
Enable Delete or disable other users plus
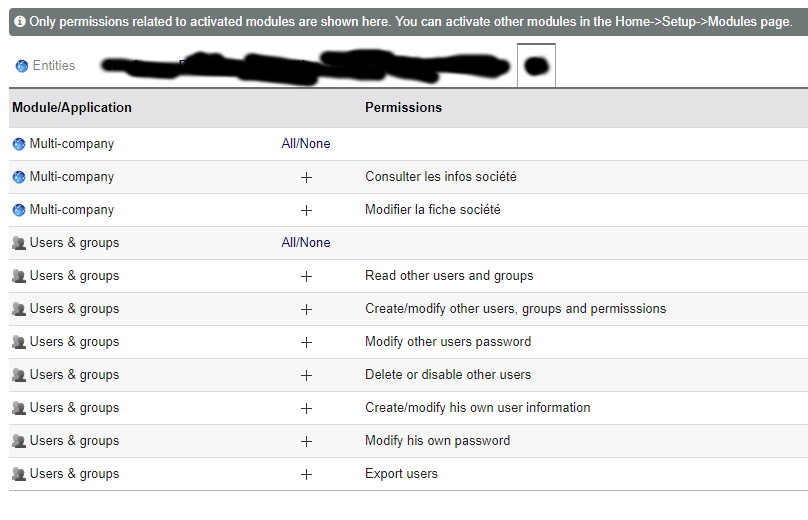(306, 375)
